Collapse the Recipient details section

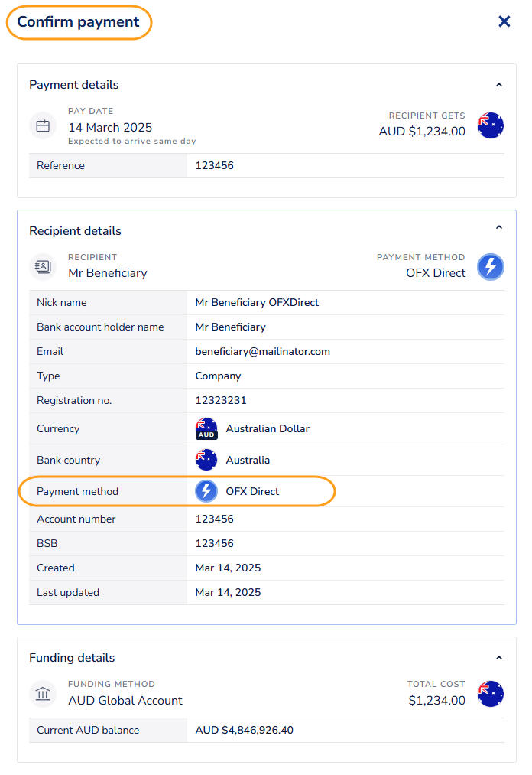499,227
